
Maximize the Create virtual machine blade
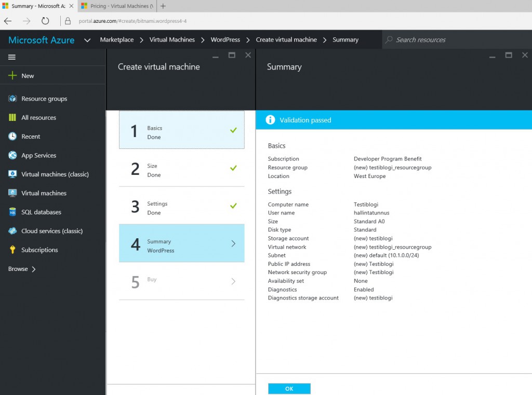(232, 55)
